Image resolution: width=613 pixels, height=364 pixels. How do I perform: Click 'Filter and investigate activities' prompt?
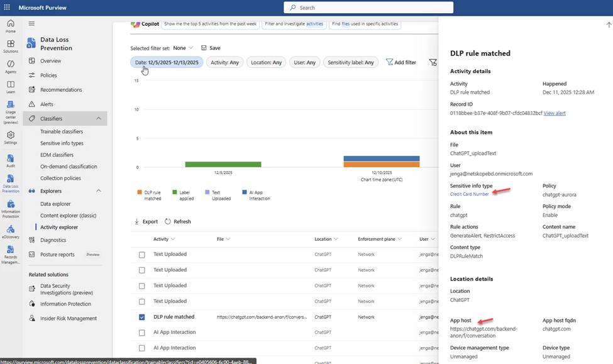pyautogui.click(x=294, y=24)
